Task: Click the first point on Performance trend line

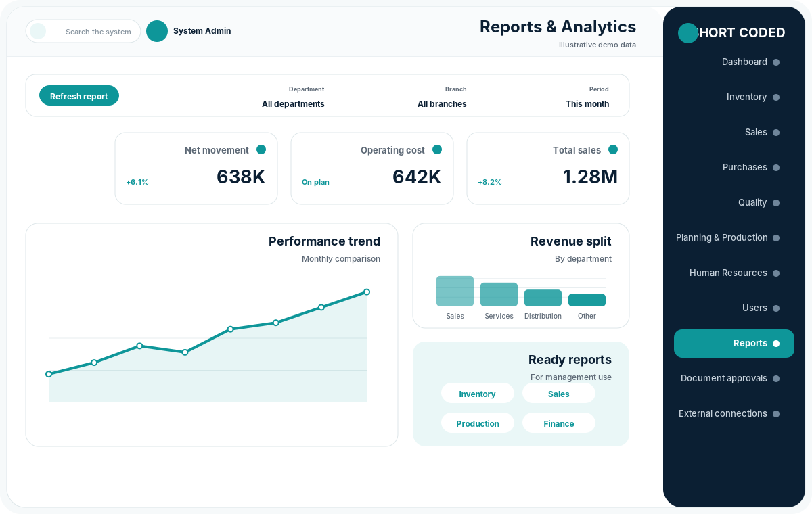Action: click(x=49, y=374)
